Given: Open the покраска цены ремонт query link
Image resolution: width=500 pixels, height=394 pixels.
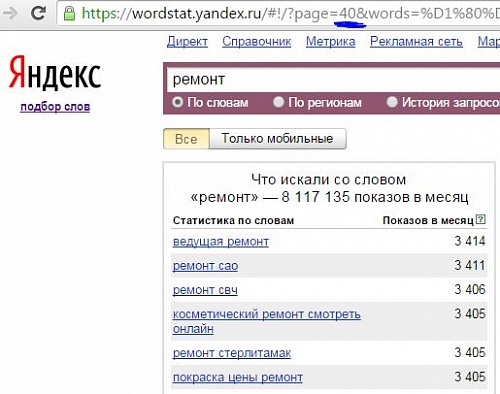Looking at the screenshot, I should [x=238, y=377].
